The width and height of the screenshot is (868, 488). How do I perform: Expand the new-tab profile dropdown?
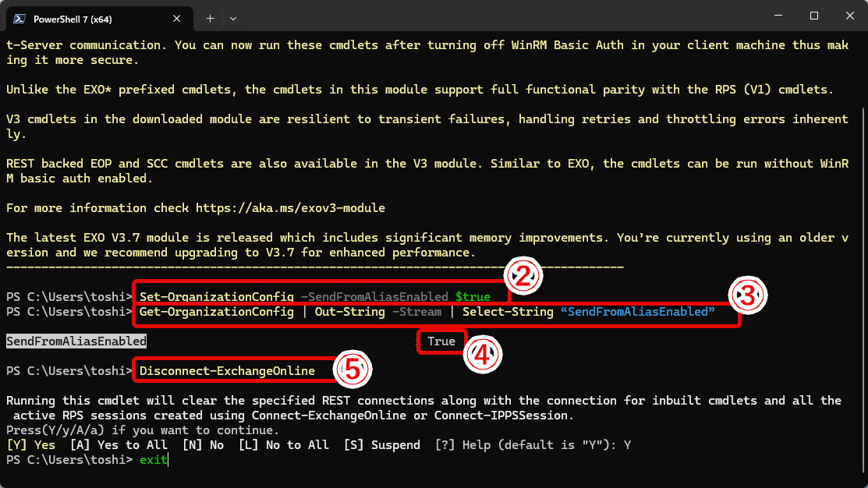tap(233, 19)
